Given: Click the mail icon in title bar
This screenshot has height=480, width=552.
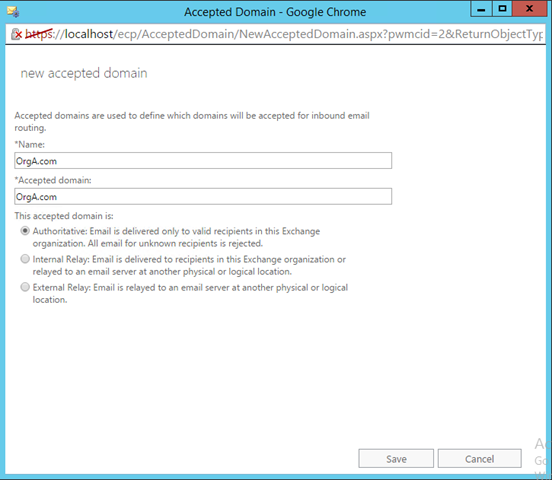Looking at the screenshot, I should tap(13, 11).
